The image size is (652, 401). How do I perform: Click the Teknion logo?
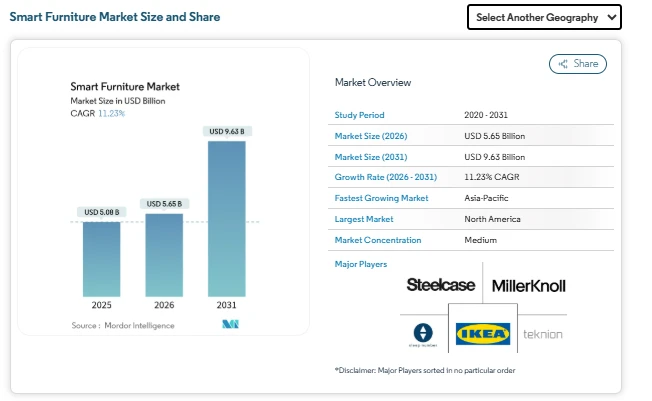pos(542,334)
